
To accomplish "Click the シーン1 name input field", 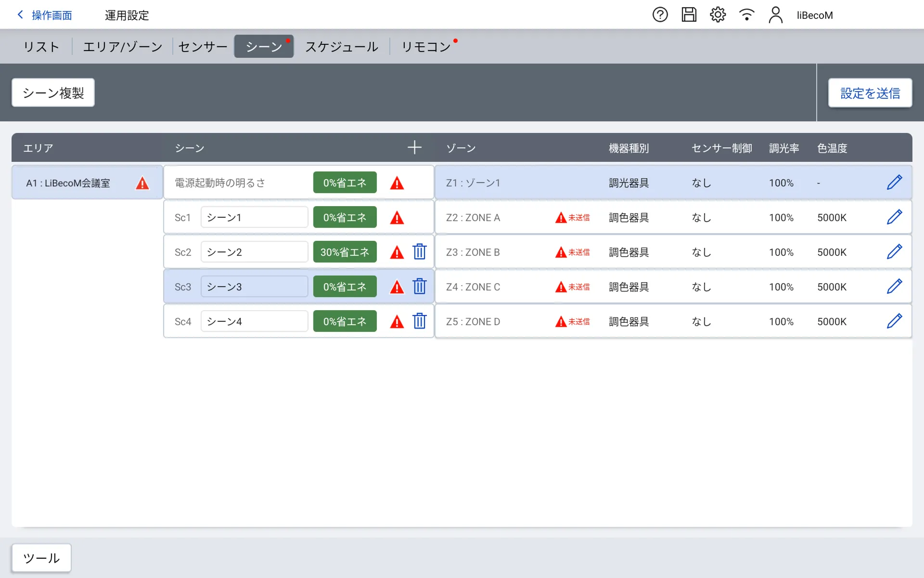I will coord(254,217).
